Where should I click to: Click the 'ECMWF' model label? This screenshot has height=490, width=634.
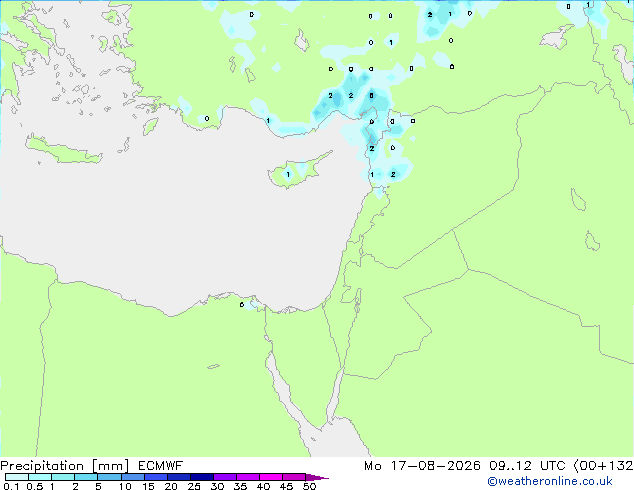click(161, 466)
